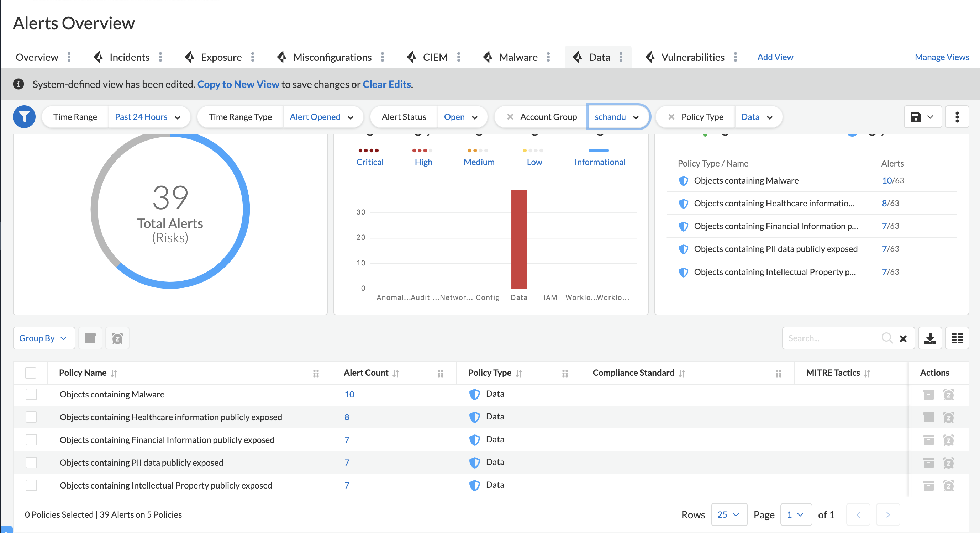The width and height of the screenshot is (980, 533).
Task: Click the columns layout icon on right
Action: pos(957,338)
